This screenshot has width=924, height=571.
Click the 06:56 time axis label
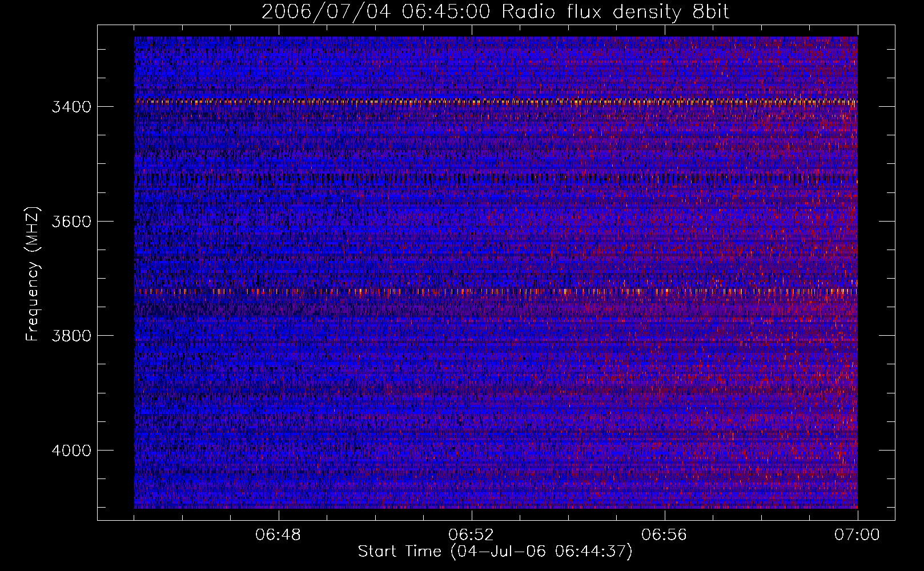(x=664, y=535)
